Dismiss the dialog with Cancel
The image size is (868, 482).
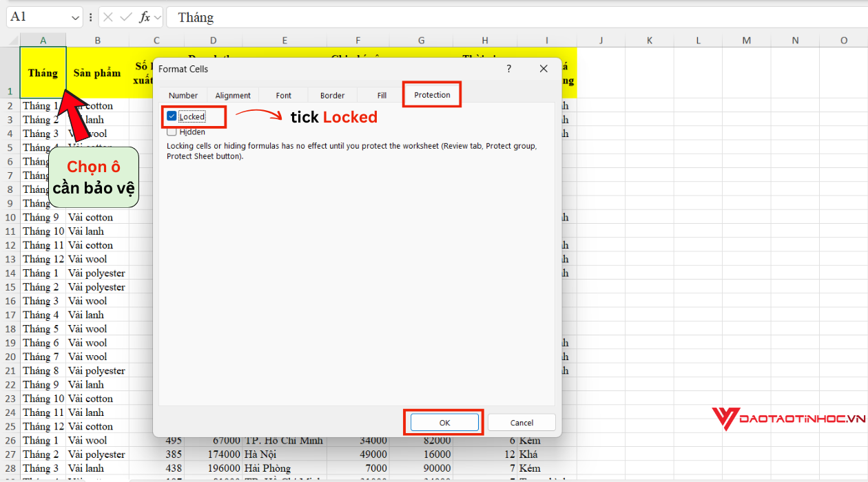coord(521,422)
